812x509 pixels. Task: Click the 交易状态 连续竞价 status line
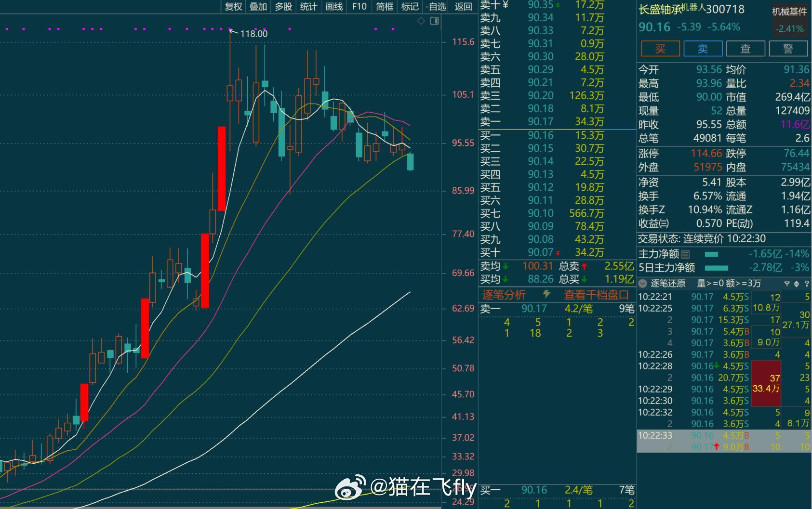tap(702, 239)
